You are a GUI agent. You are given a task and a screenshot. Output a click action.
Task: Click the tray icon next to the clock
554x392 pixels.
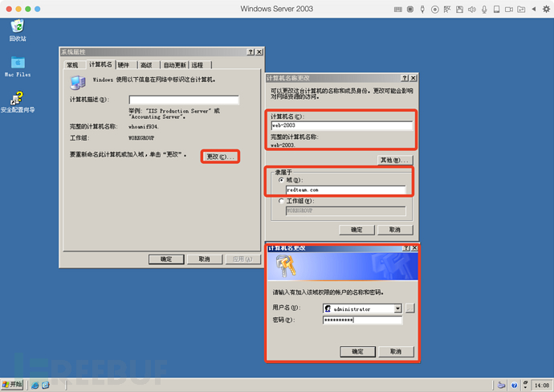(525, 385)
